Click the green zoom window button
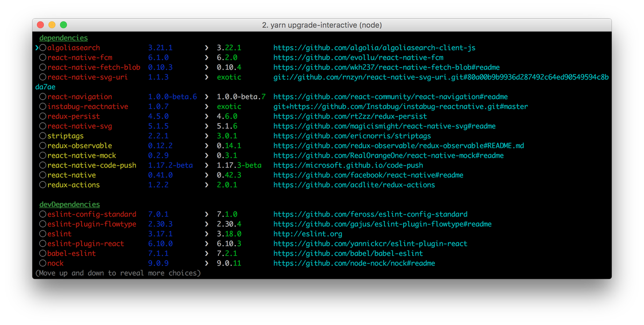This screenshot has height=325, width=644. tap(63, 25)
